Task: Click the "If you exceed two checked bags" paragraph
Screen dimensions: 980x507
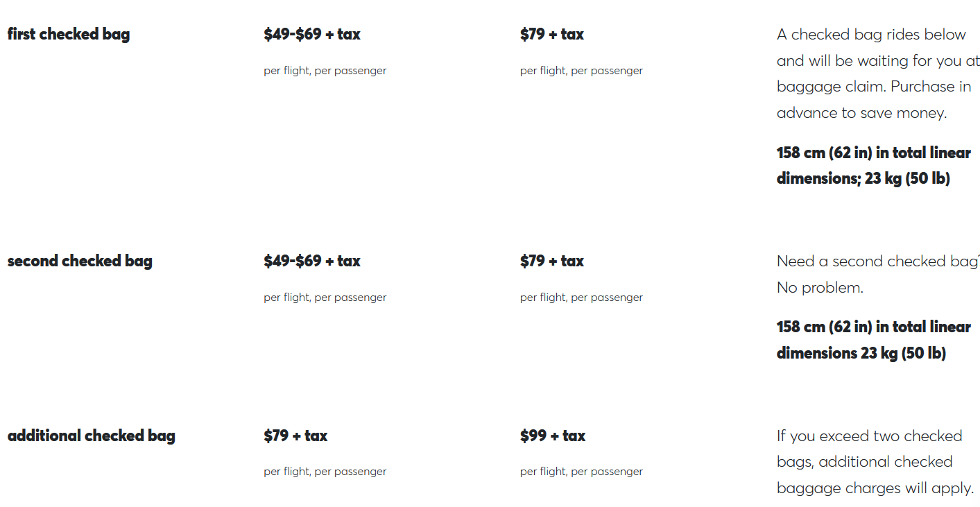Action: coord(875,462)
